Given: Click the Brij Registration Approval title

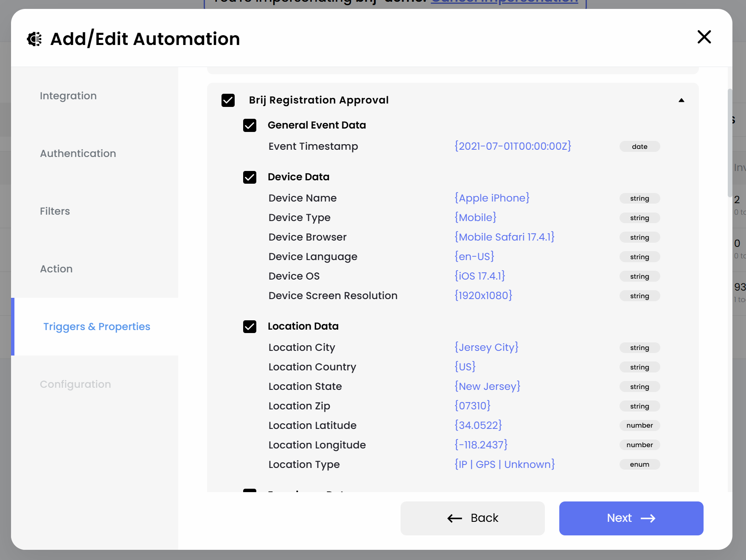Looking at the screenshot, I should [x=319, y=100].
